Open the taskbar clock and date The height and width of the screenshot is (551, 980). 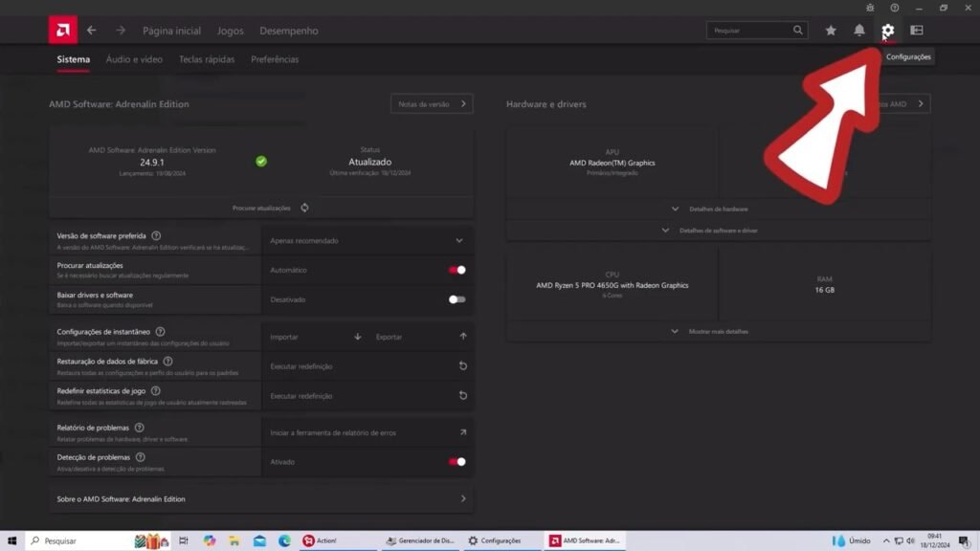(x=934, y=540)
